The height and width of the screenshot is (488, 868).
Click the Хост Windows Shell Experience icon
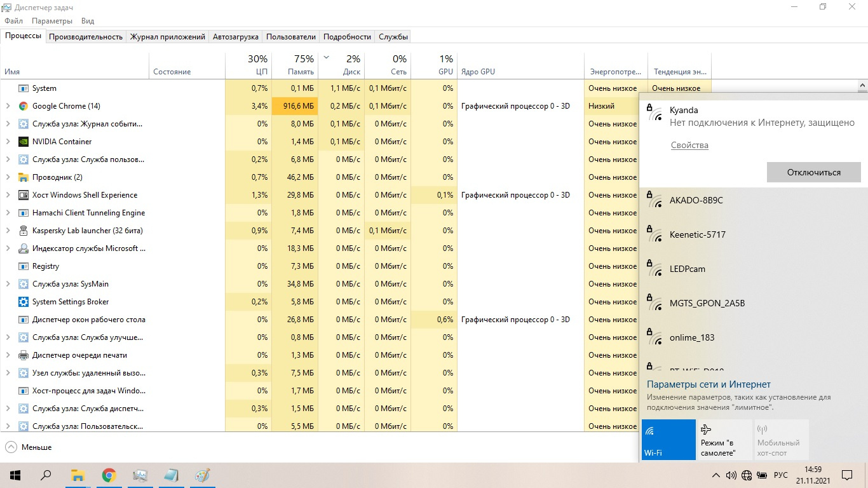click(24, 195)
